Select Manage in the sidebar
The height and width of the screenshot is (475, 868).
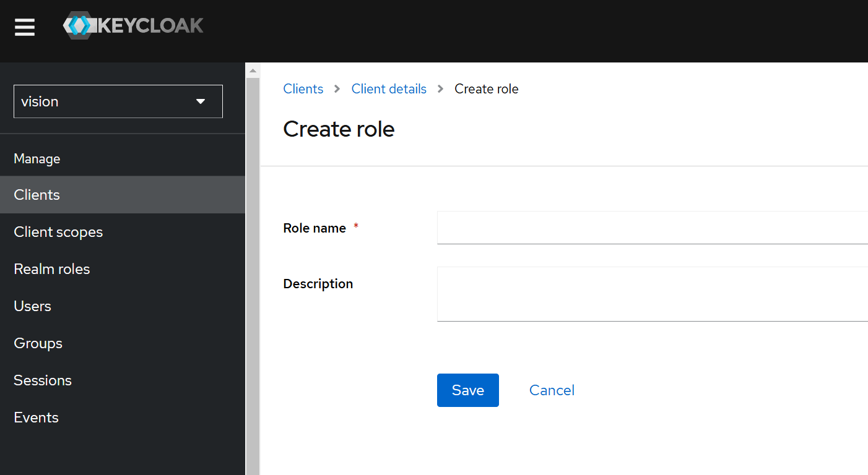click(37, 158)
